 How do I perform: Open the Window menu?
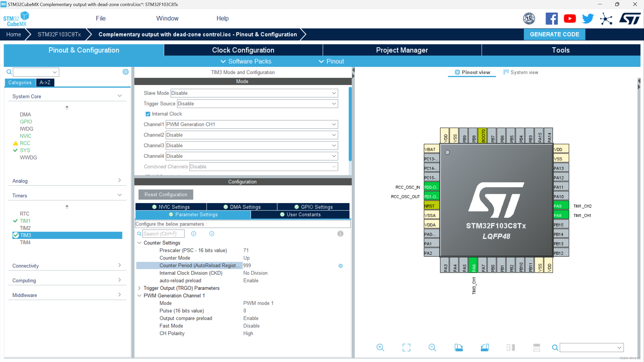(167, 18)
